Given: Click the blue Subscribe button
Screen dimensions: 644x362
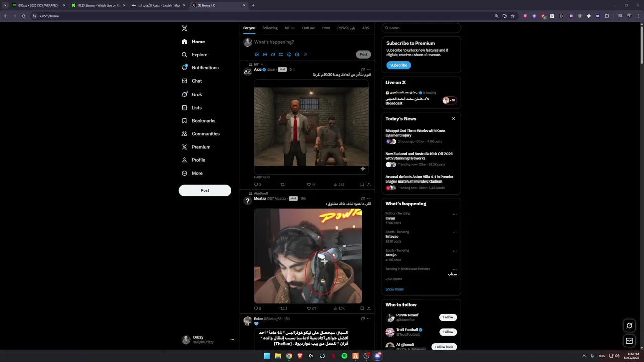Looking at the screenshot, I should click(x=398, y=65).
